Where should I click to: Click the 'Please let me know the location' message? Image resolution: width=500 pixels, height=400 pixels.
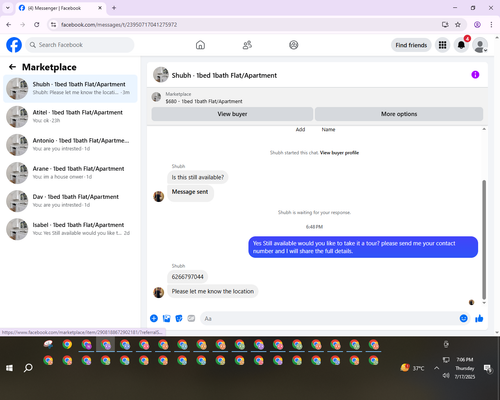point(213,291)
